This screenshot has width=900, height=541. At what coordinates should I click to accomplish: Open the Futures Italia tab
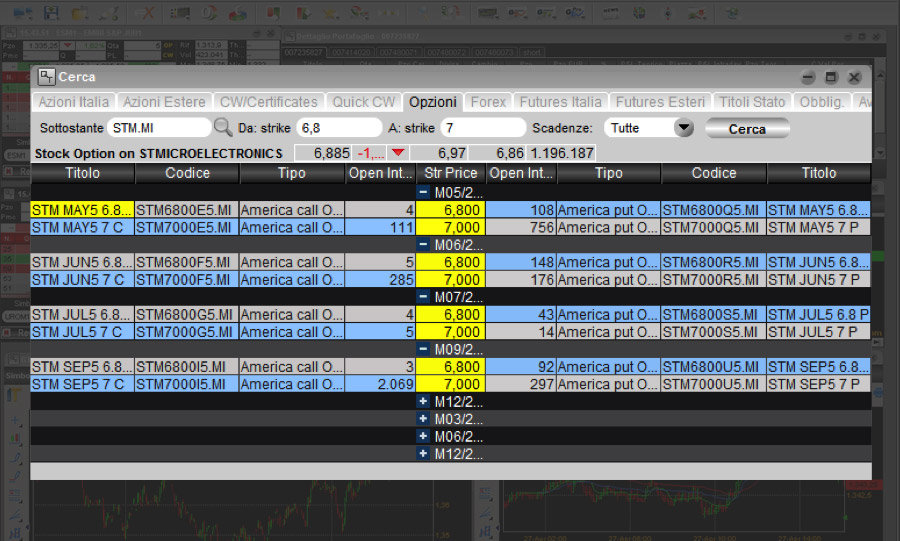pyautogui.click(x=561, y=102)
